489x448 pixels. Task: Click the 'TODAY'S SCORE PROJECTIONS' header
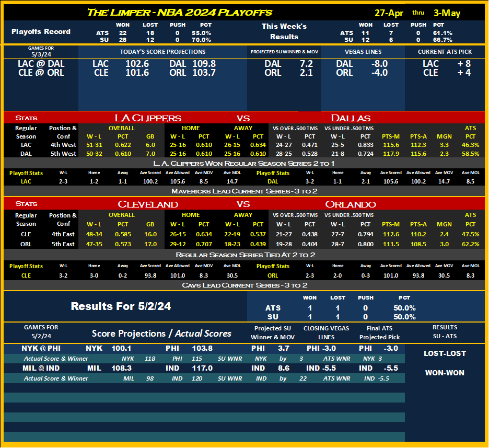point(162,52)
